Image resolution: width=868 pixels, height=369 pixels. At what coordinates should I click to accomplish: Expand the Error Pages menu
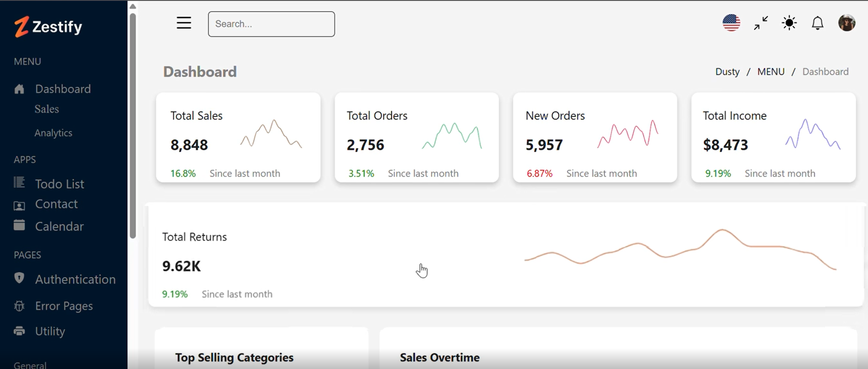point(64,306)
